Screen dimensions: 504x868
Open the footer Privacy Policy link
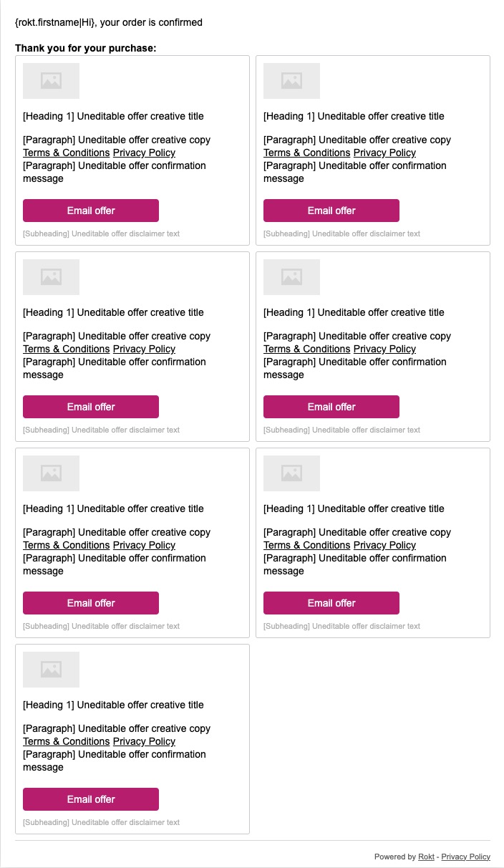(x=465, y=857)
